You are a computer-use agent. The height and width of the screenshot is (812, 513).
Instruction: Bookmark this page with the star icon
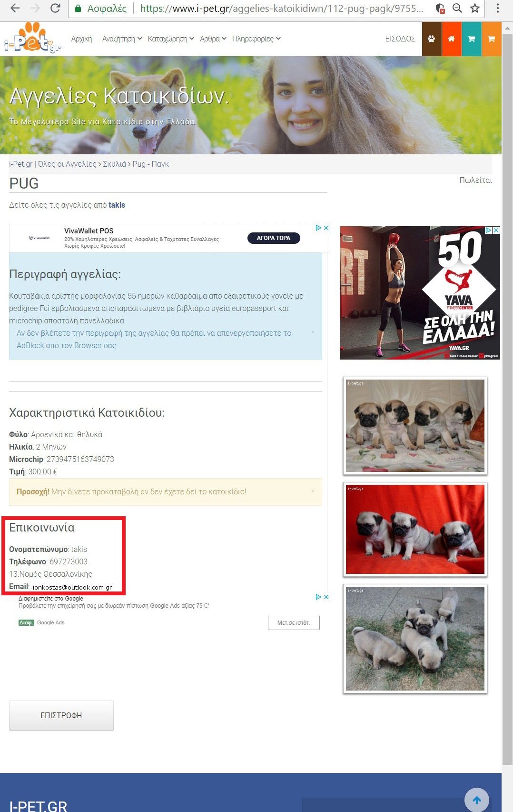point(475,8)
